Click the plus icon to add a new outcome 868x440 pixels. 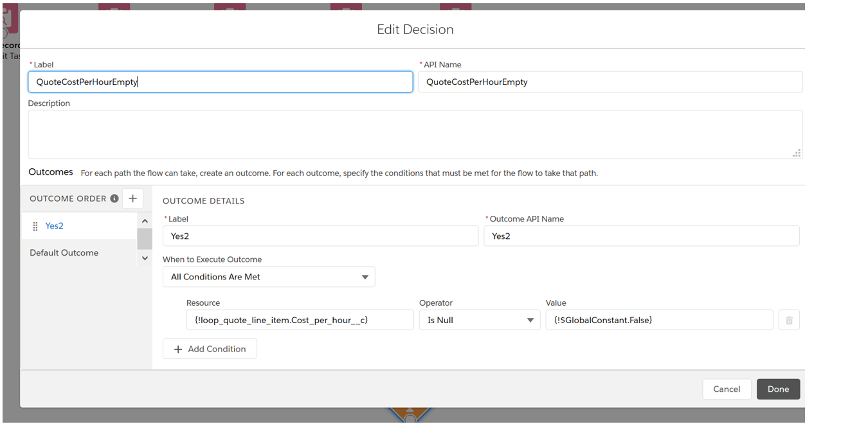point(133,198)
